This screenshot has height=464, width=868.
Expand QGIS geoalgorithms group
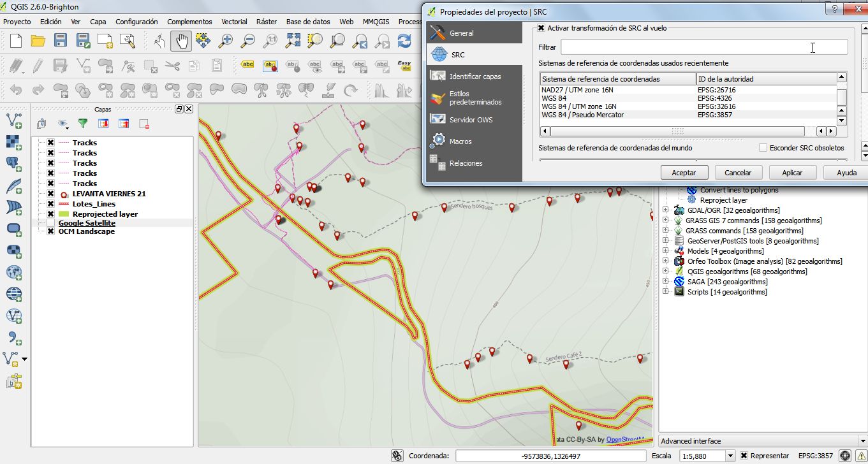point(665,272)
